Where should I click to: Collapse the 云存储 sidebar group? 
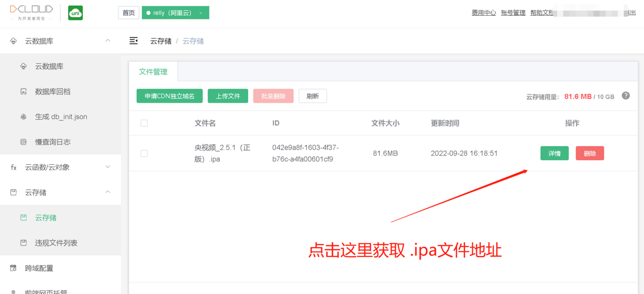point(107,192)
